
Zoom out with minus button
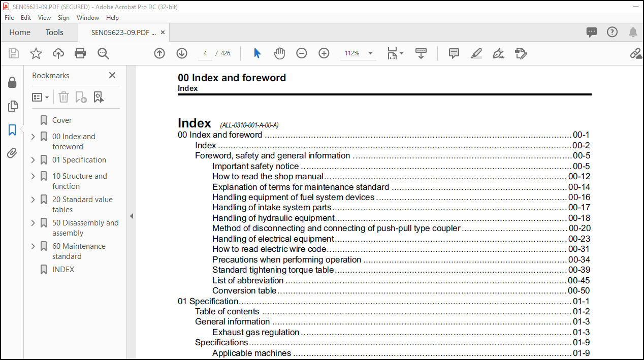(302, 53)
